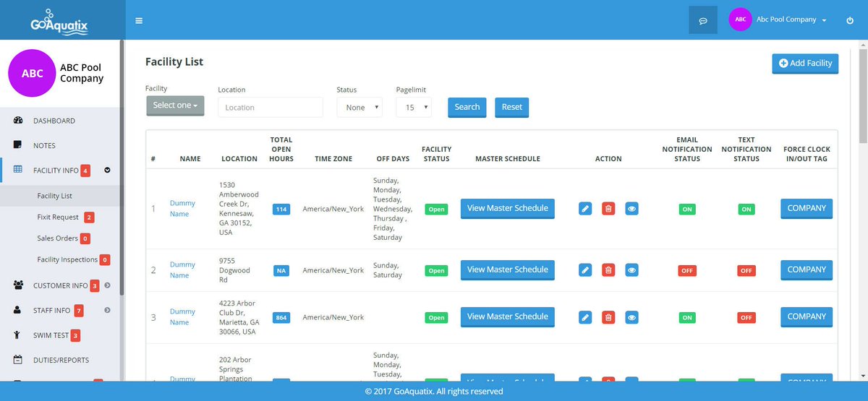Toggle email notification ON for Amberwood Creek row

point(687,209)
